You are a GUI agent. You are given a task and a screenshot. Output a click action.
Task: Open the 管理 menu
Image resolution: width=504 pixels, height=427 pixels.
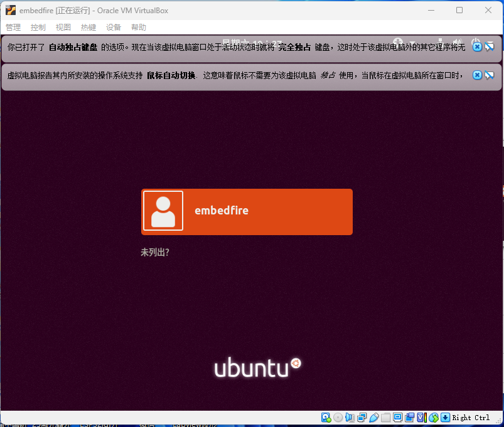(13, 28)
